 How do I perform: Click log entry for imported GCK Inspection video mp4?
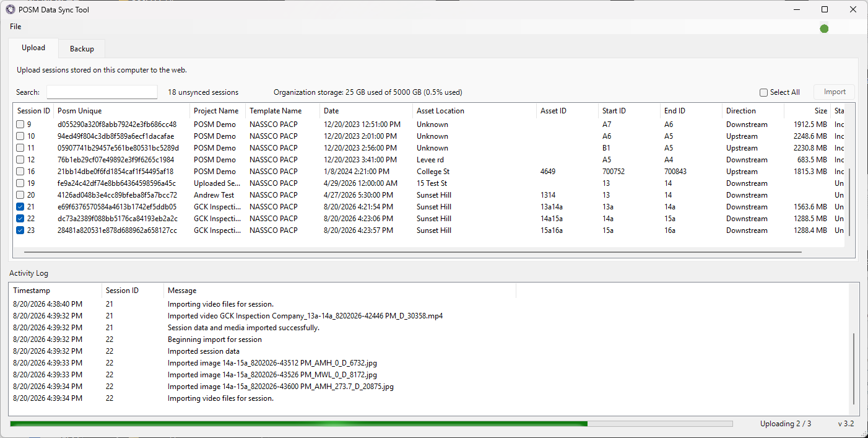[305, 316]
